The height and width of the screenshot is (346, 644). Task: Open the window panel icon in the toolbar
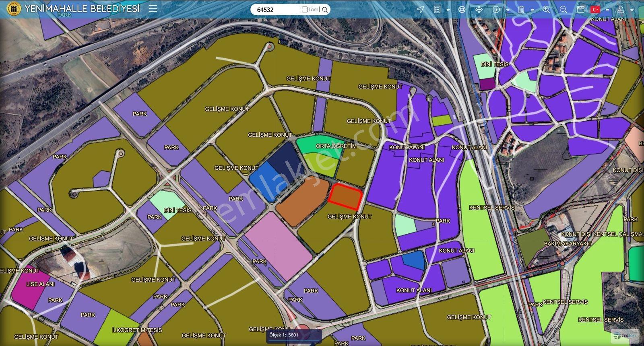(x=580, y=9)
